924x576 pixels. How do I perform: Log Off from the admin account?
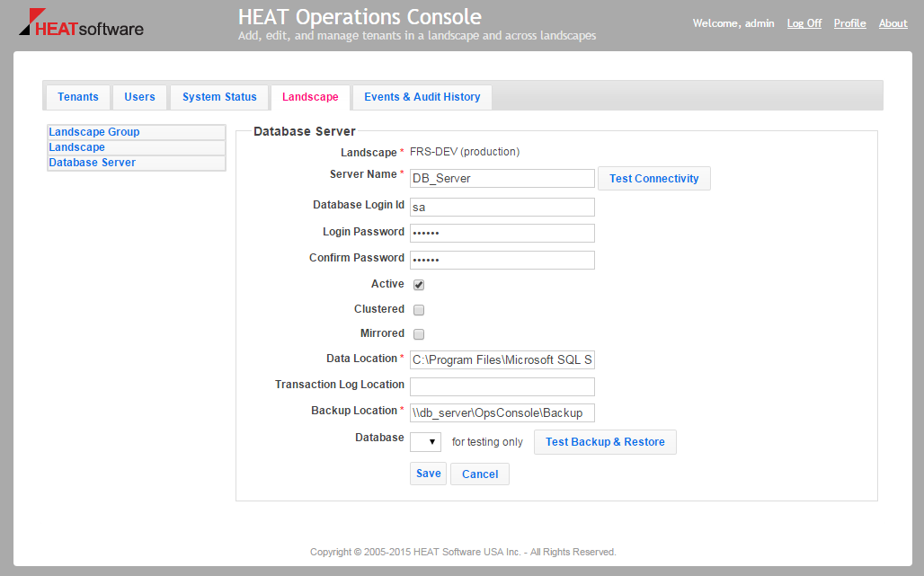[x=804, y=22]
